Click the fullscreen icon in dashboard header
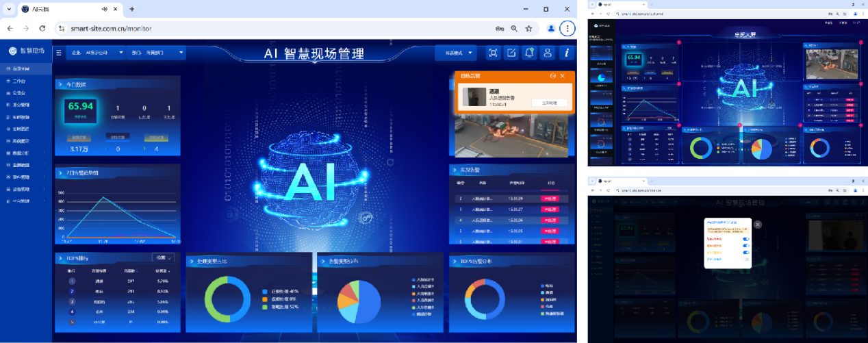The image size is (868, 343). click(492, 53)
